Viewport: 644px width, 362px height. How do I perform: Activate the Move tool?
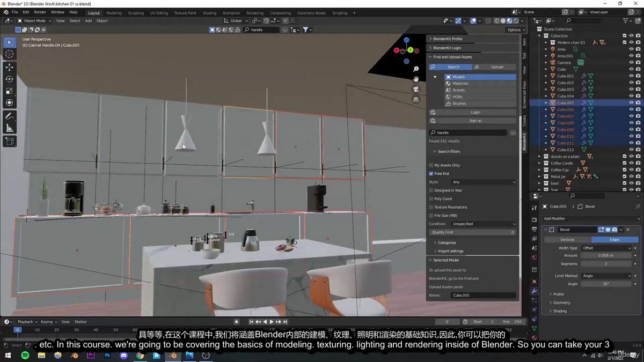tap(10, 67)
